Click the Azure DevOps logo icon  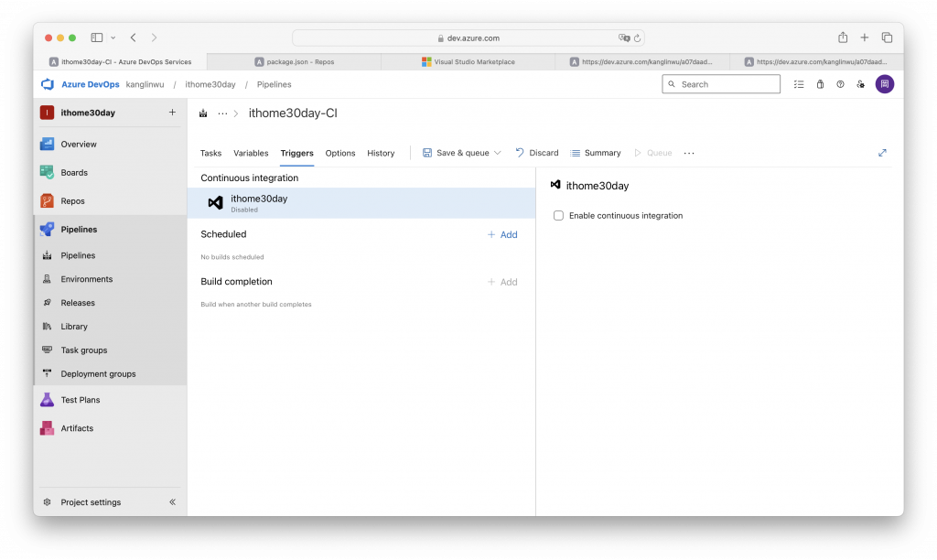click(x=48, y=84)
